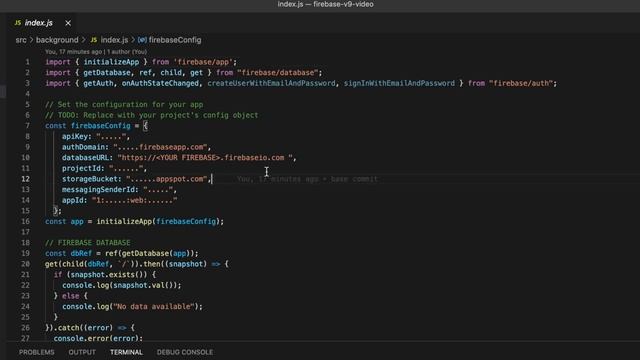Image resolution: width=640 pixels, height=360 pixels.
Task: Open the OUTPUT panel tab
Action: click(x=82, y=352)
